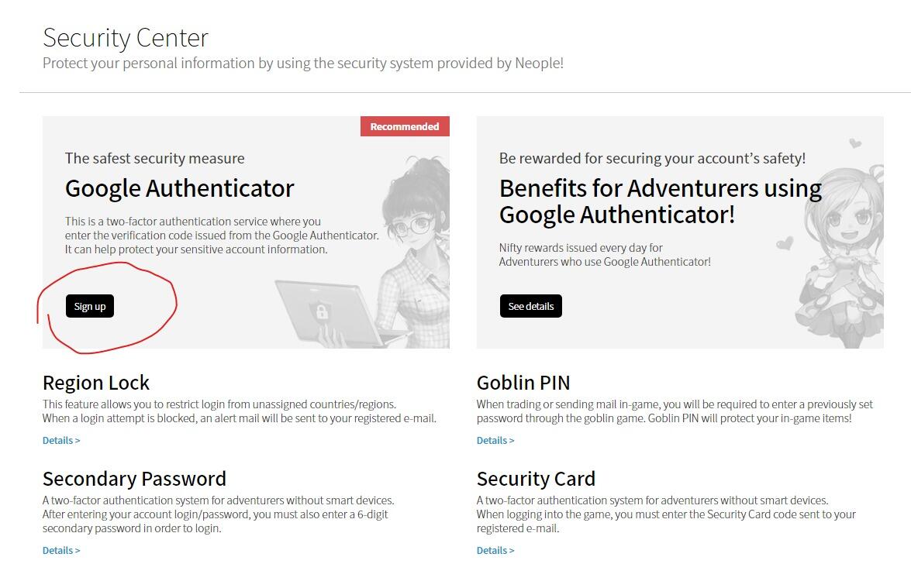Click the Google Authenticator banner title
This screenshot has height=588, width=911.
coord(180,188)
